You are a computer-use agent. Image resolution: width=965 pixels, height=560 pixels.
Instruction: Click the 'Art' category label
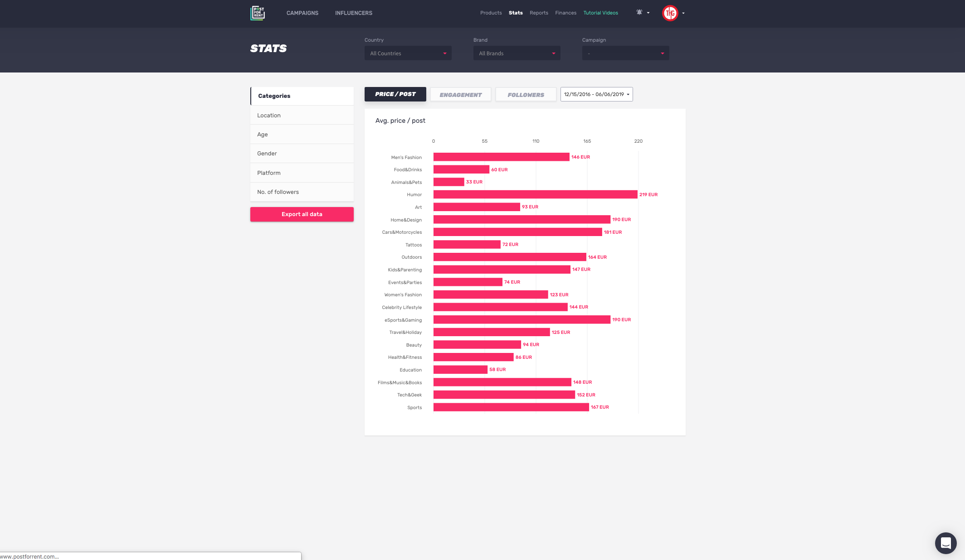419,208
